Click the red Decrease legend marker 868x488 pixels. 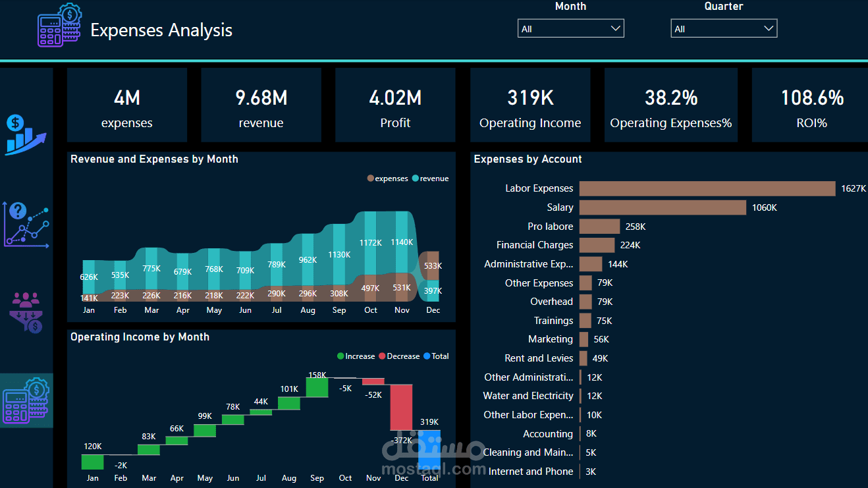pos(382,356)
